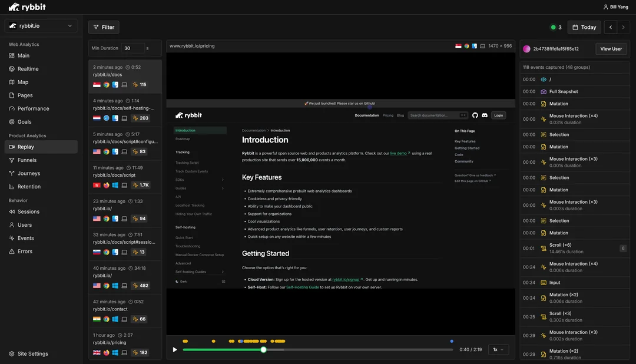The width and height of the screenshot is (636, 364).
Task: Go to the previous date period
Action: click(611, 27)
